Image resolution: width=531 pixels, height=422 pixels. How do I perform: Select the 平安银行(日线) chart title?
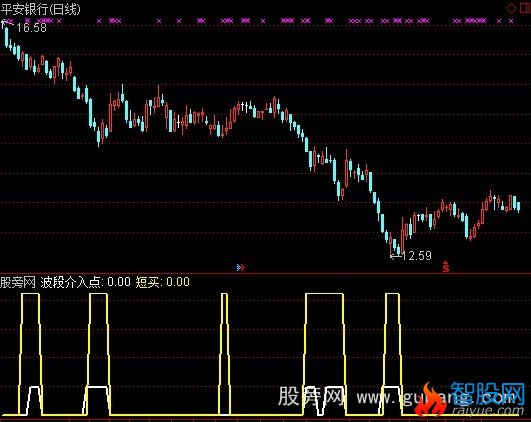40,9
